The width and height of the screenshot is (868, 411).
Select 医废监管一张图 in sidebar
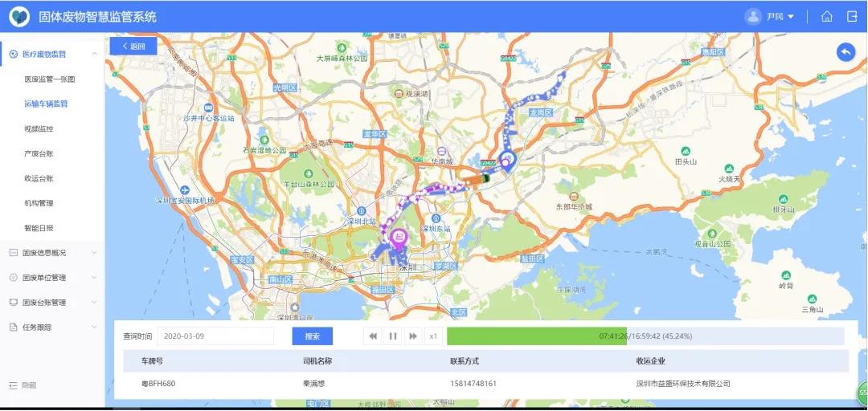pos(49,79)
